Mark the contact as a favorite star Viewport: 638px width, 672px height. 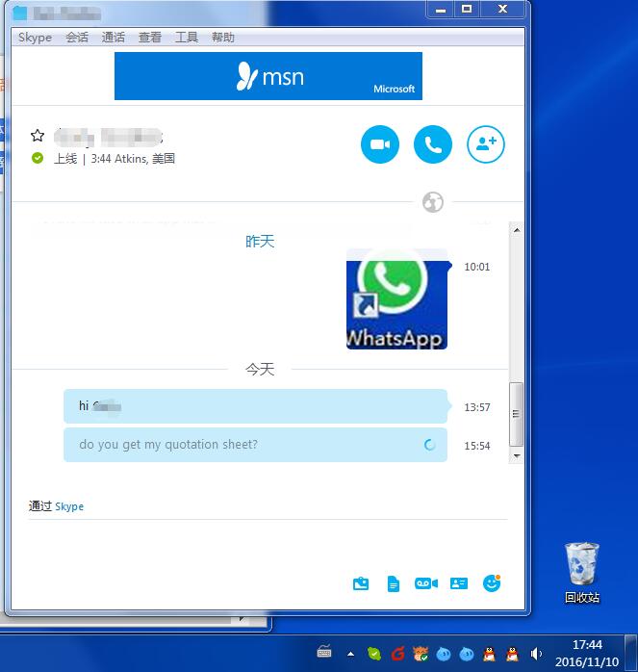[38, 136]
